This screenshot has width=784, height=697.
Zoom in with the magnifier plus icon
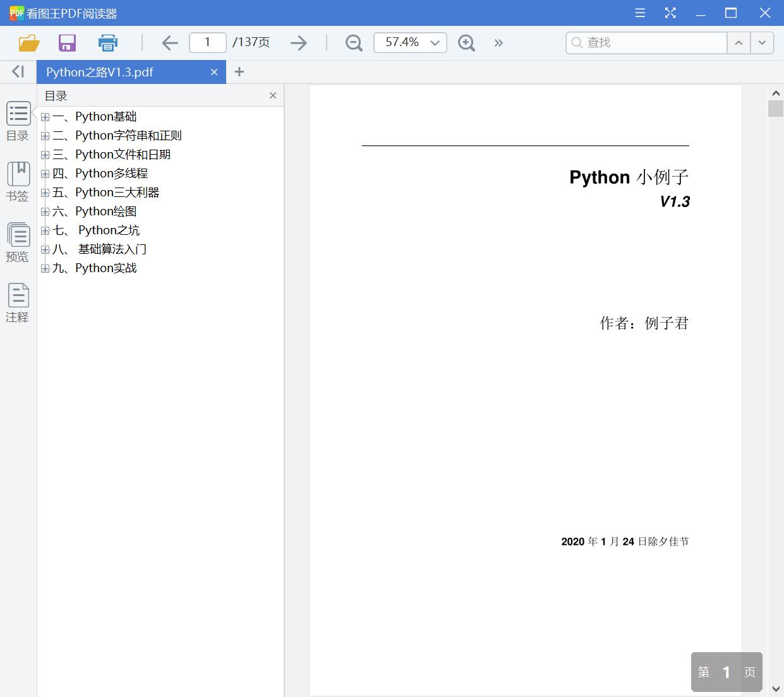pos(466,42)
